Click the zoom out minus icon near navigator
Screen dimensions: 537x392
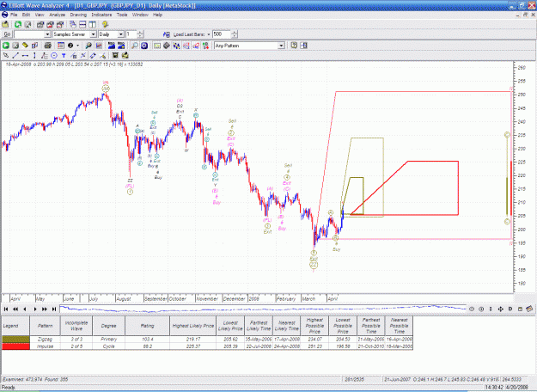(471, 309)
